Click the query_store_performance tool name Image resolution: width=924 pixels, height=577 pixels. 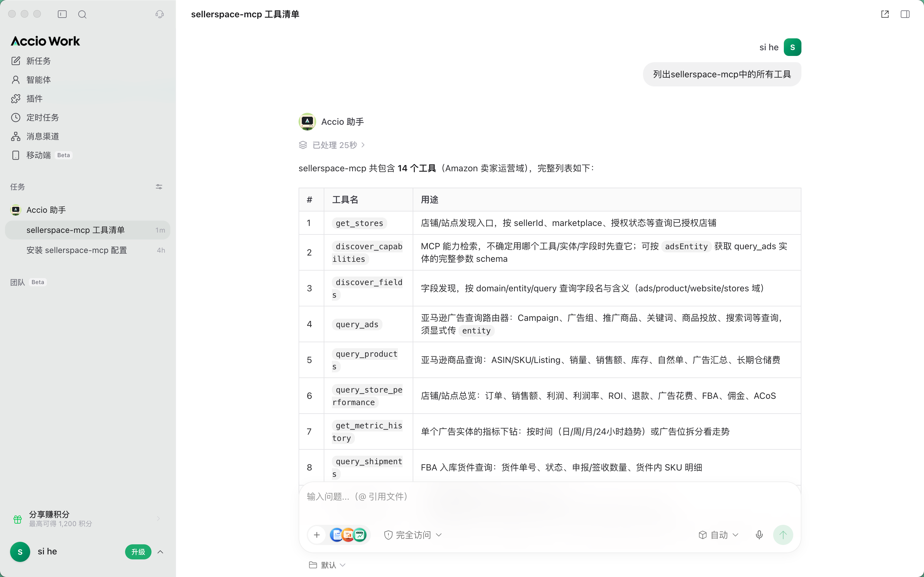pyautogui.click(x=367, y=396)
